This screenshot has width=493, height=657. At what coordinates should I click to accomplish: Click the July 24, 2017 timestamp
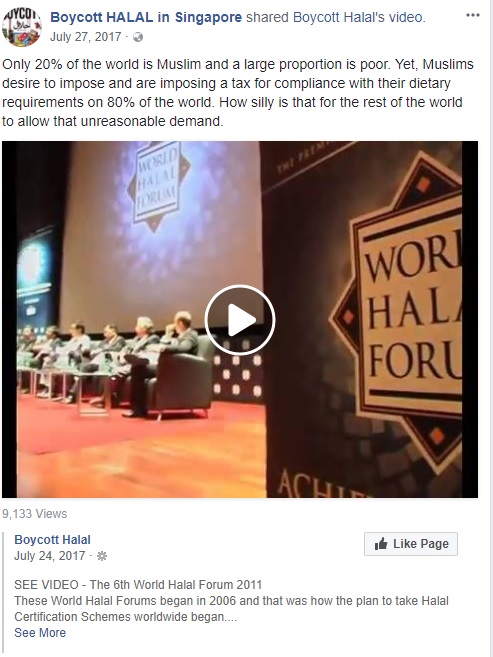[49, 556]
